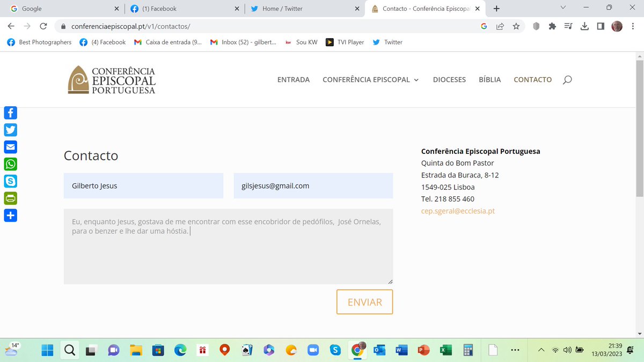Bookmark the page with the star icon
Viewport: 644px width, 362px height.
click(516, 26)
